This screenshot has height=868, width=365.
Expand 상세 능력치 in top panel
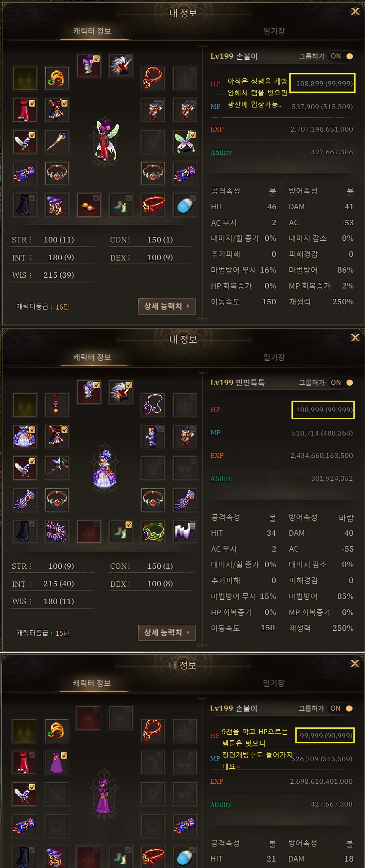(167, 306)
